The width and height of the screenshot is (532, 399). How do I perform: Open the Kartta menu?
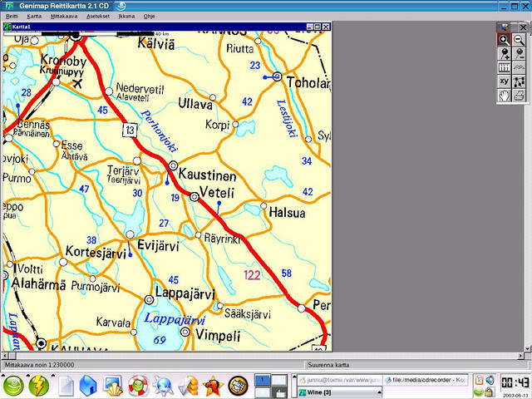(x=34, y=16)
